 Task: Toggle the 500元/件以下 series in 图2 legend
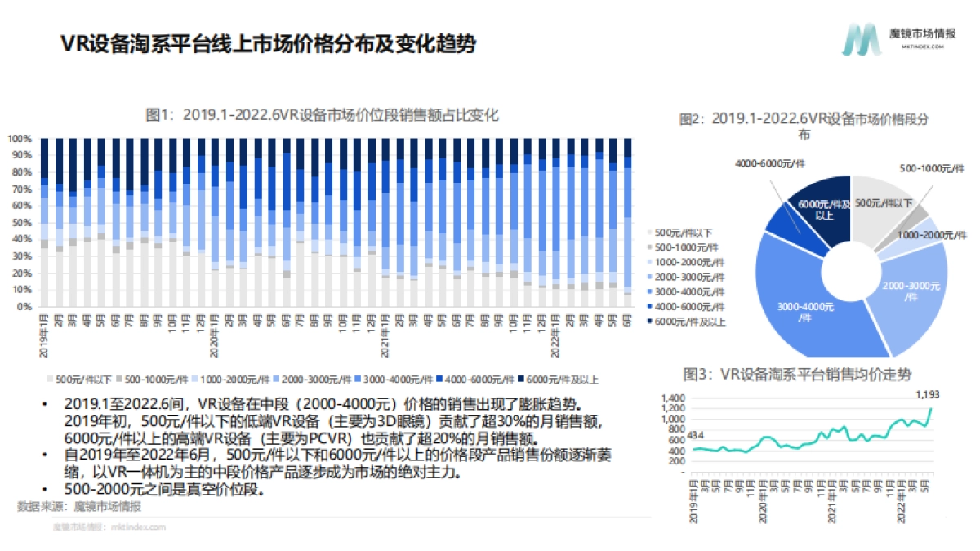(649, 232)
